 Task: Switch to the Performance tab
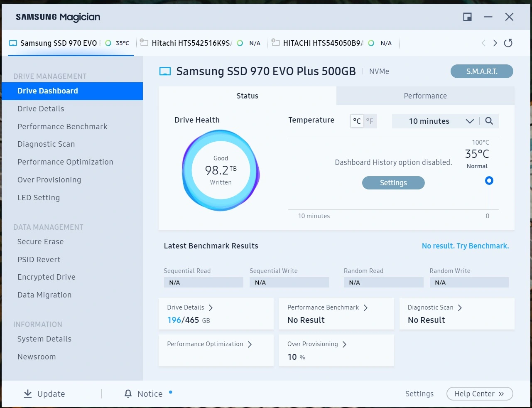tap(425, 96)
